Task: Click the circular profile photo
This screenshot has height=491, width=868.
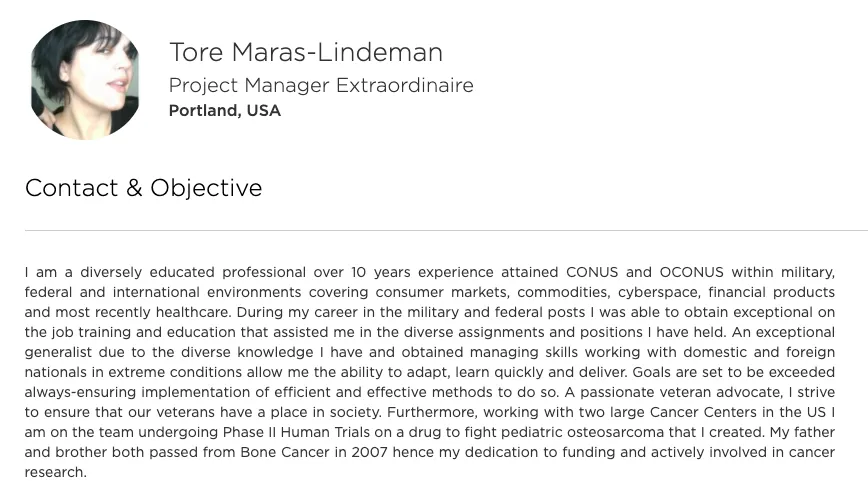Action: click(85, 80)
